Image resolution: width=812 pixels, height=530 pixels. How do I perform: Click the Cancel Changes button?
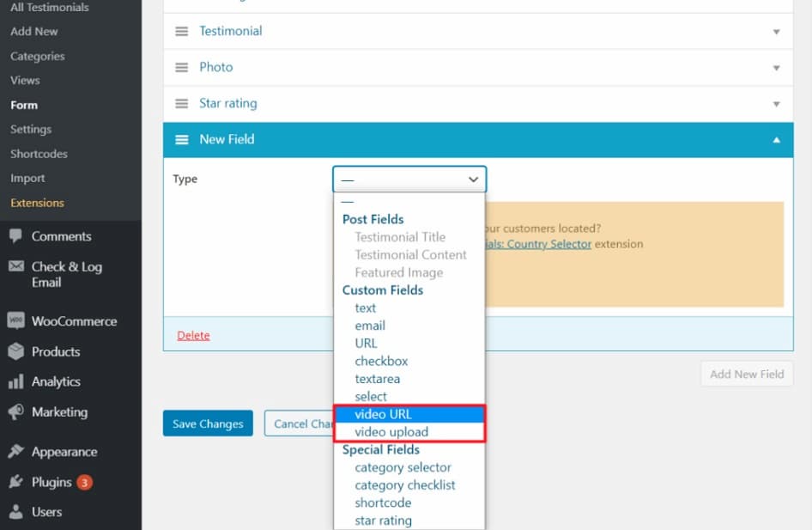tap(299, 423)
